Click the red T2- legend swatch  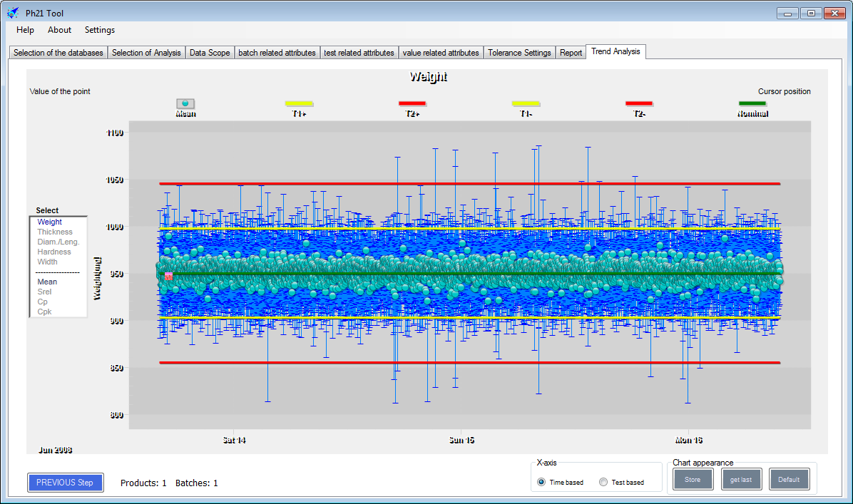coord(639,103)
